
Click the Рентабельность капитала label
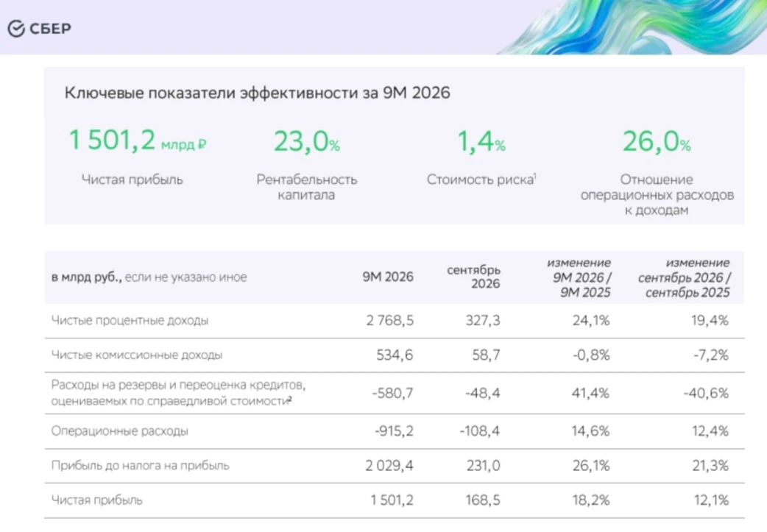pyautogui.click(x=307, y=188)
